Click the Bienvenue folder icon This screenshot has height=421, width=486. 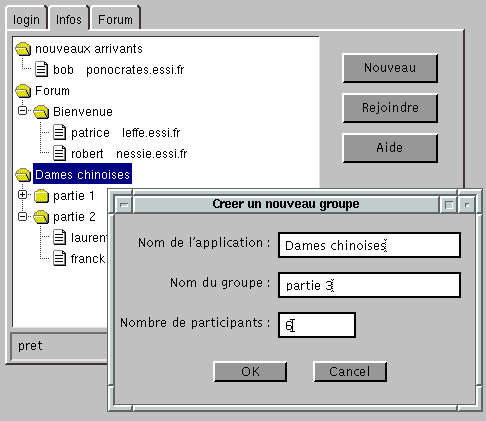click(x=41, y=112)
